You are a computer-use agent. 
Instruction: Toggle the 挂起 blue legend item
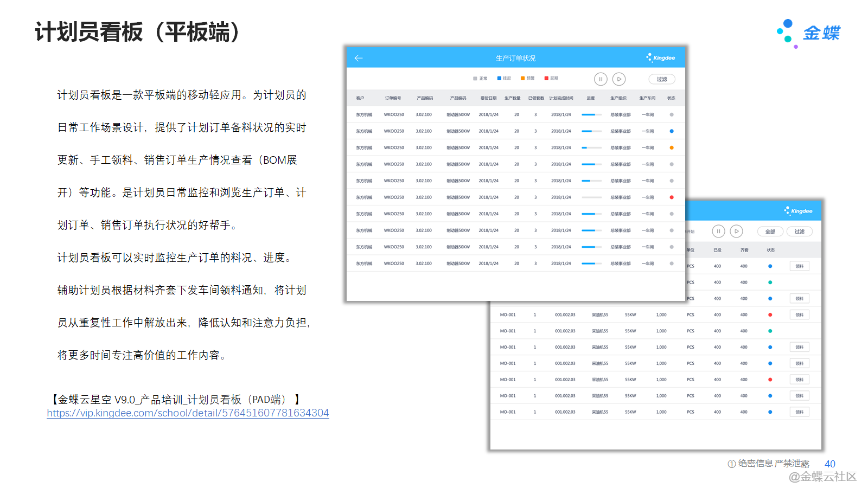point(504,79)
